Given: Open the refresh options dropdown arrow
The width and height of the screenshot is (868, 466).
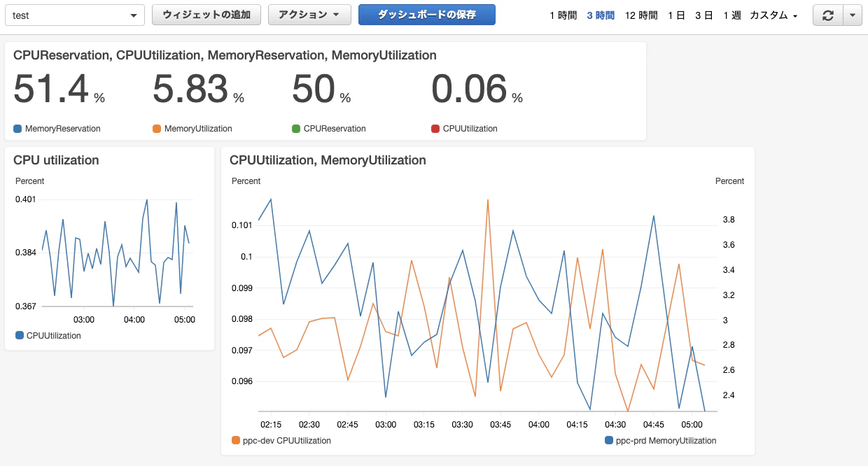Looking at the screenshot, I should (853, 15).
